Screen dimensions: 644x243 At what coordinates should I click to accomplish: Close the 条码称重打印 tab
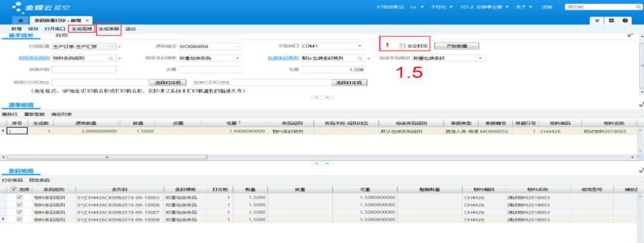point(87,20)
